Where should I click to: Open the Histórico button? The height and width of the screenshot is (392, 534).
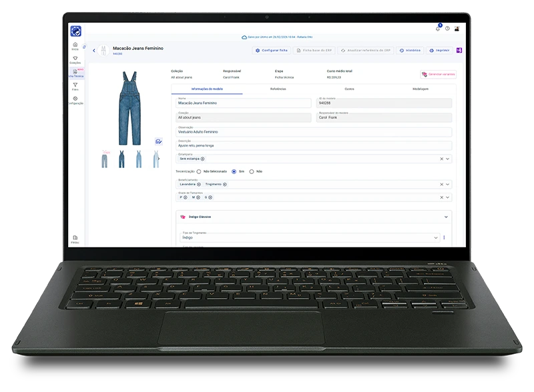coord(410,51)
